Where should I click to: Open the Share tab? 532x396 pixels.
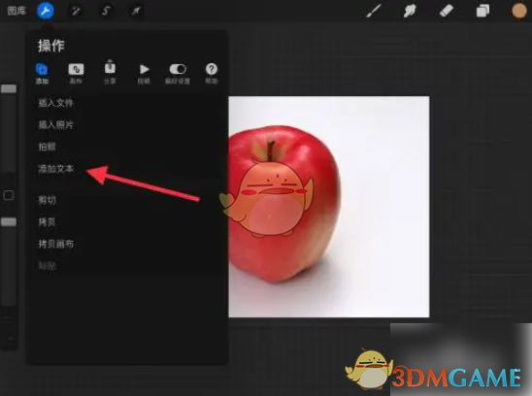pos(110,73)
